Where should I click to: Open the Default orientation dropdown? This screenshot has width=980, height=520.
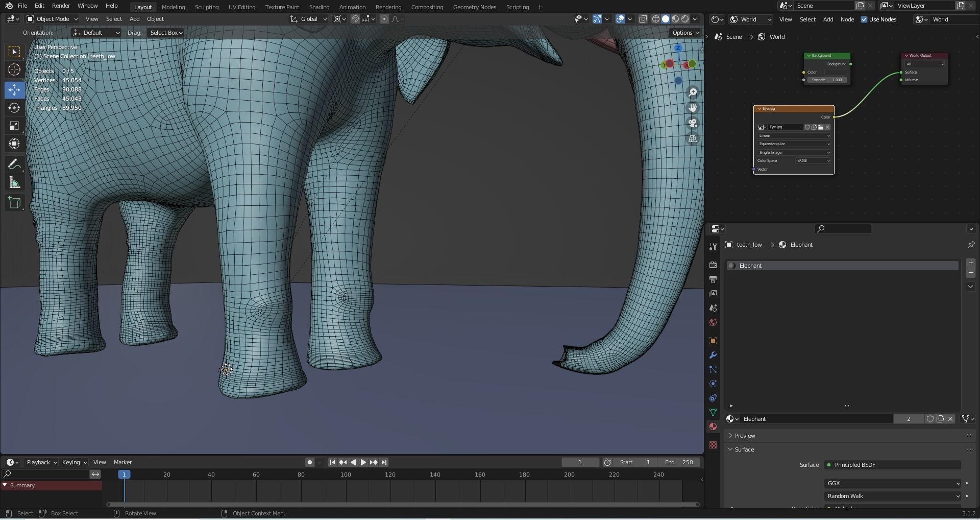pyautogui.click(x=96, y=33)
